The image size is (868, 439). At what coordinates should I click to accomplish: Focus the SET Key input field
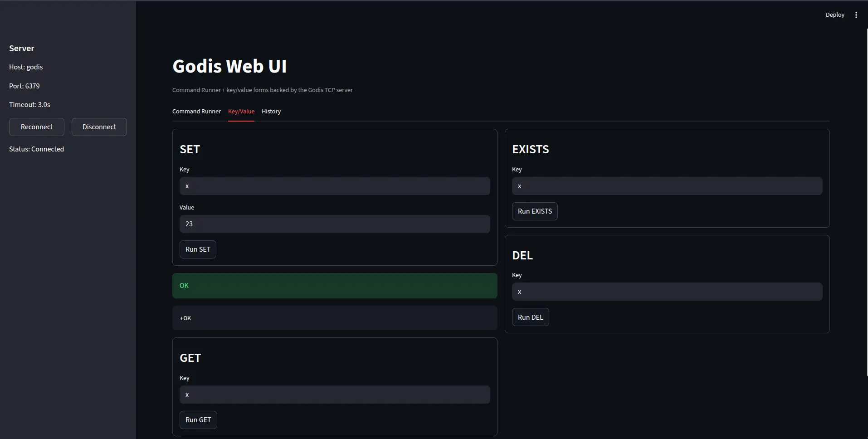click(335, 186)
